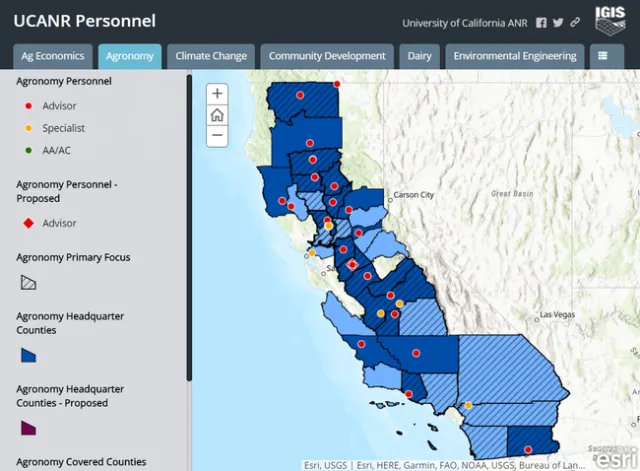This screenshot has width=640, height=471.
Task: Click the orange Specialist legend dot
Action: pyautogui.click(x=29, y=128)
